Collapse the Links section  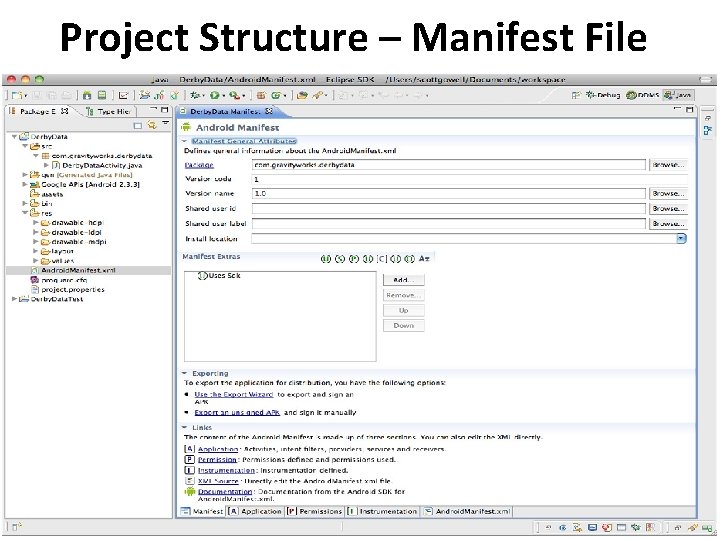(185, 428)
